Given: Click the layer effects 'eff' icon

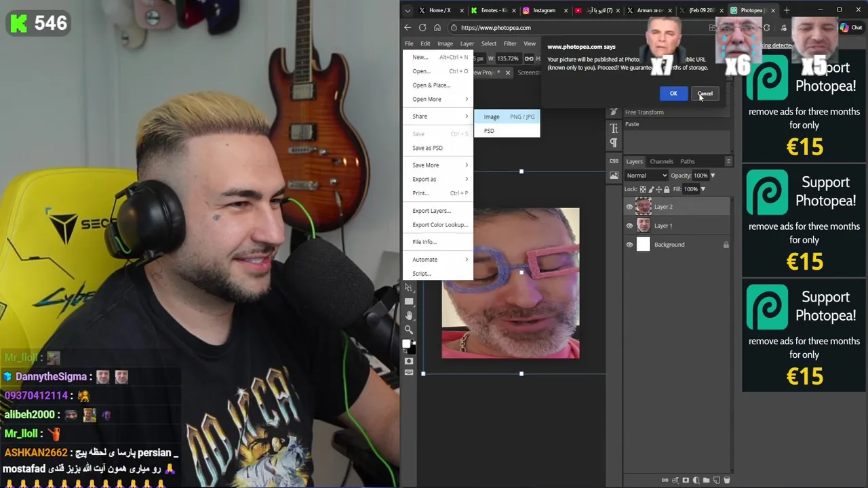Looking at the screenshot, I should point(675,480).
